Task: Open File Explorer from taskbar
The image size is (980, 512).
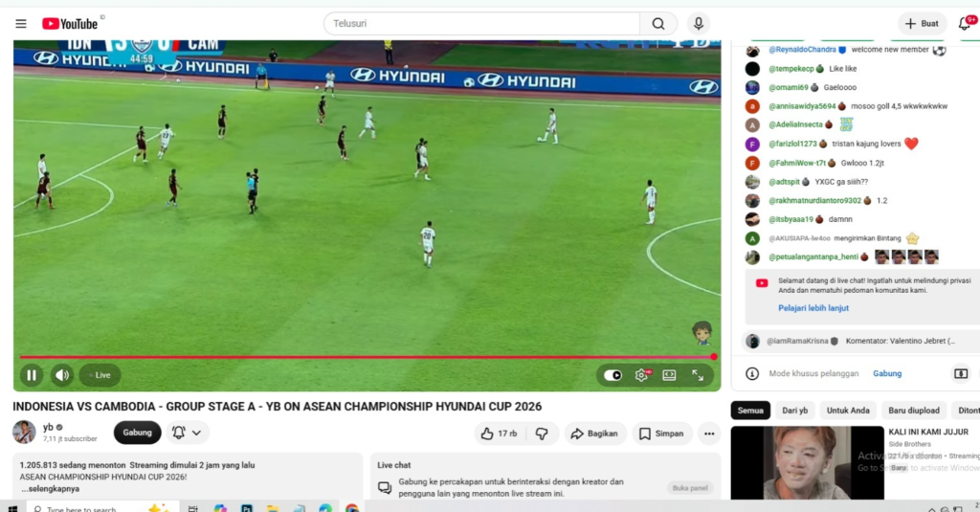Action: click(x=273, y=508)
